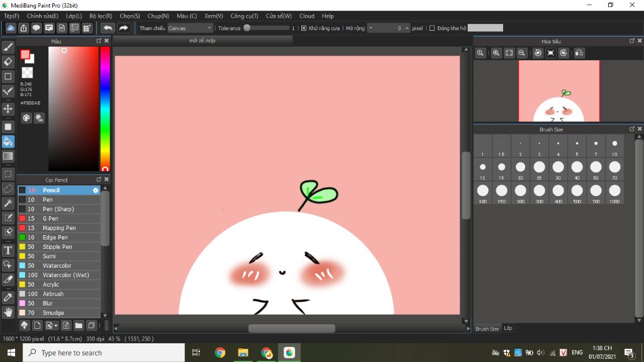Open the color palette icon

tap(26, 118)
